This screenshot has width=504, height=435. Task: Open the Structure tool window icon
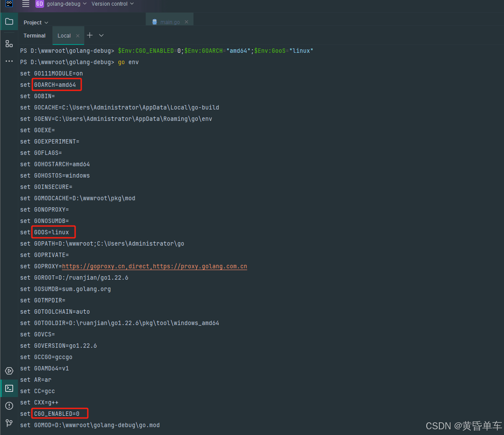tap(9, 44)
